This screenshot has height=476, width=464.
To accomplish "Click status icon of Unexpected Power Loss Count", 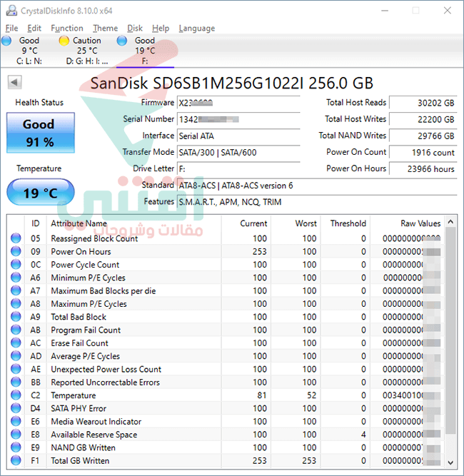I will (16, 368).
